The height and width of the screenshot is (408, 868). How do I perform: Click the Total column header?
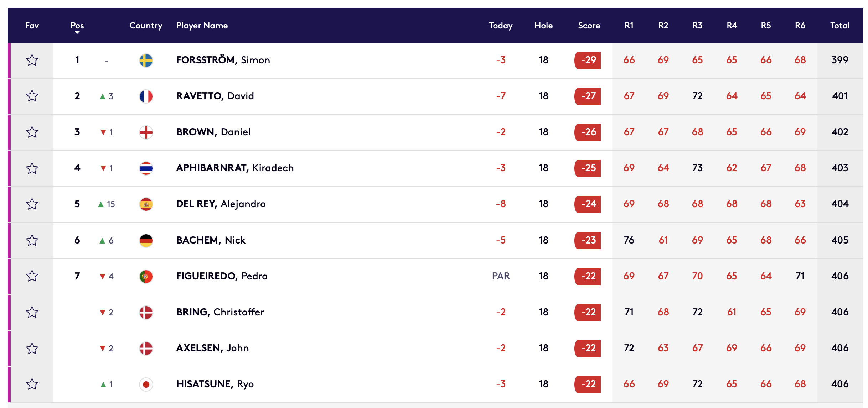(839, 26)
